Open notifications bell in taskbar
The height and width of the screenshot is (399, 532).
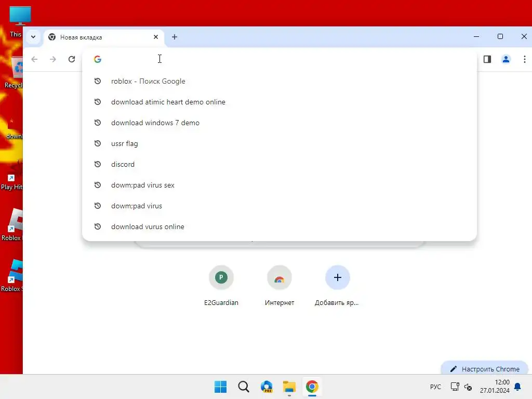tap(518, 387)
